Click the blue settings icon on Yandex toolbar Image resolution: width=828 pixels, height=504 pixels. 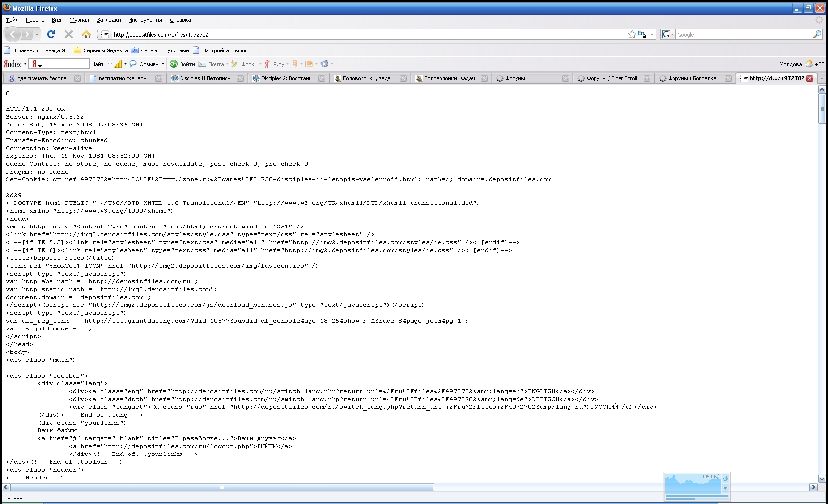click(324, 64)
